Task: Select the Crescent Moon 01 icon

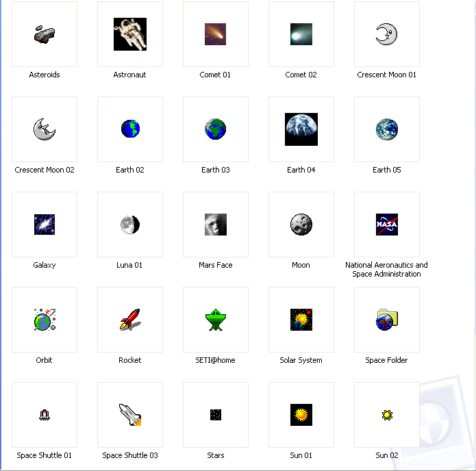Action: pos(387,34)
